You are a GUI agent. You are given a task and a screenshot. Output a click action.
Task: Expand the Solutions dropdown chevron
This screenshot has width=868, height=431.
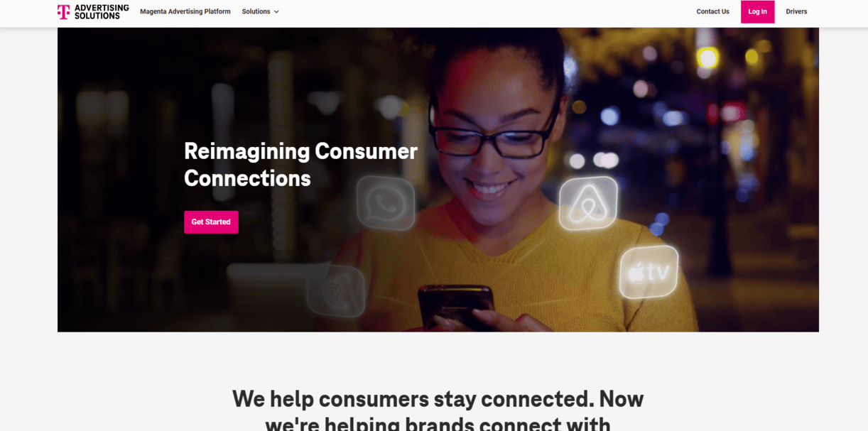pyautogui.click(x=276, y=12)
